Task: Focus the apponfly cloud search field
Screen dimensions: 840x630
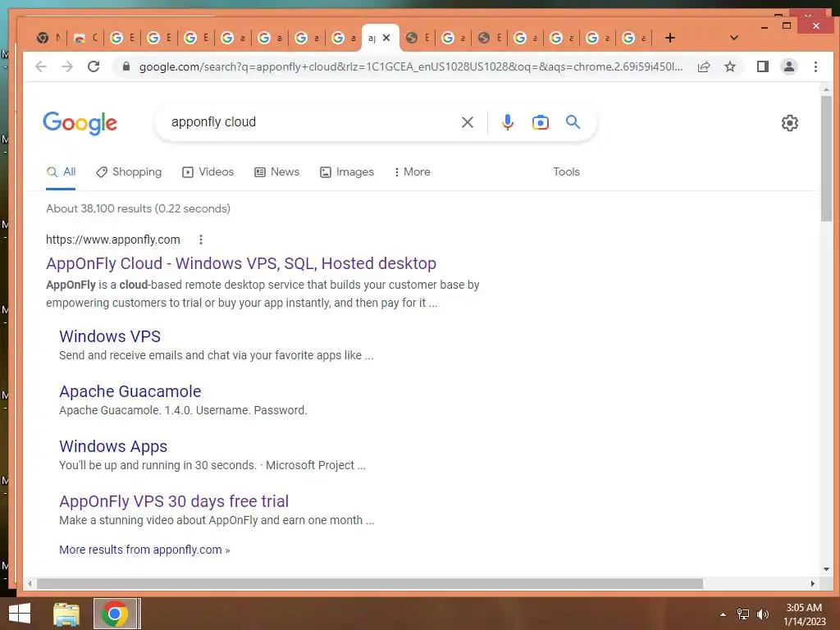Action: [311, 122]
